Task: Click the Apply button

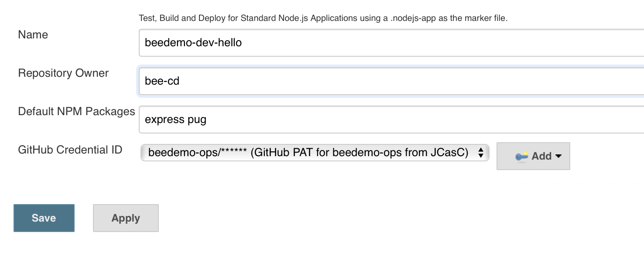Action: pos(126,218)
